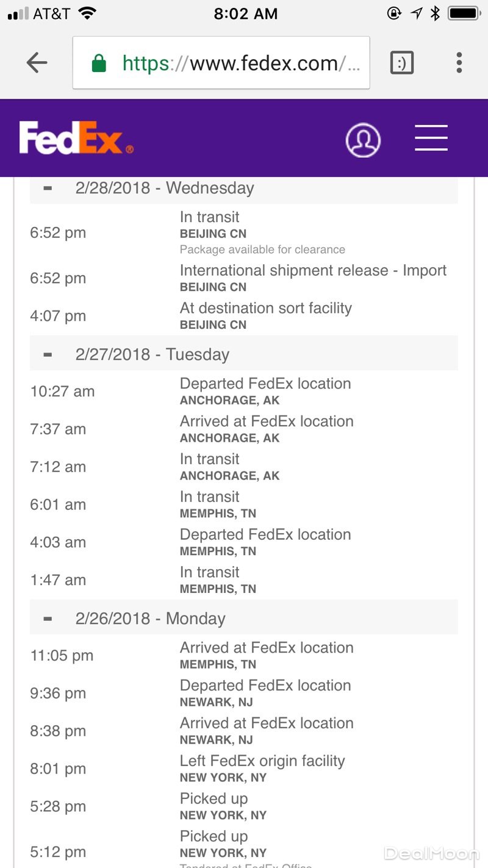Screen dimensions: 488x868
Task: Tap the Wi-Fi status icon
Action: (88, 13)
